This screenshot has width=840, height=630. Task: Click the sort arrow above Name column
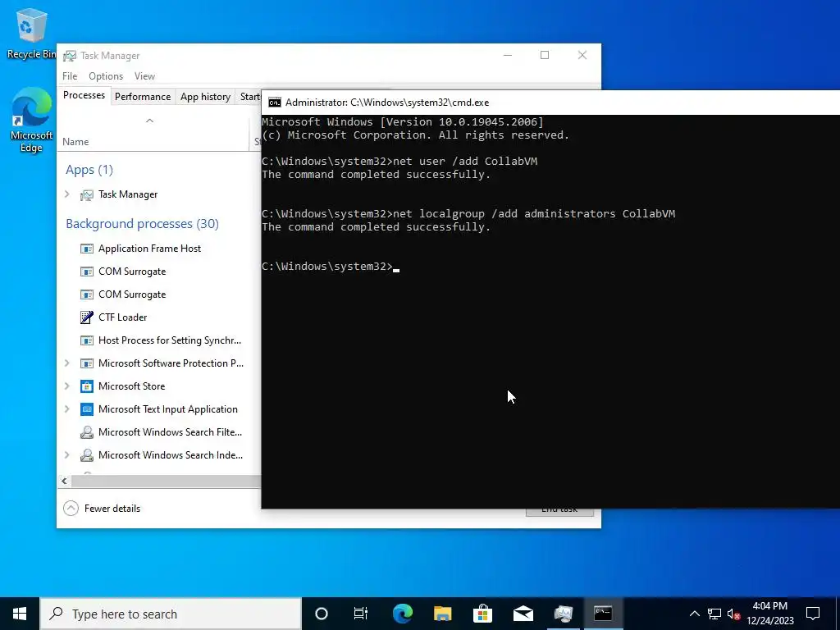tap(149, 121)
